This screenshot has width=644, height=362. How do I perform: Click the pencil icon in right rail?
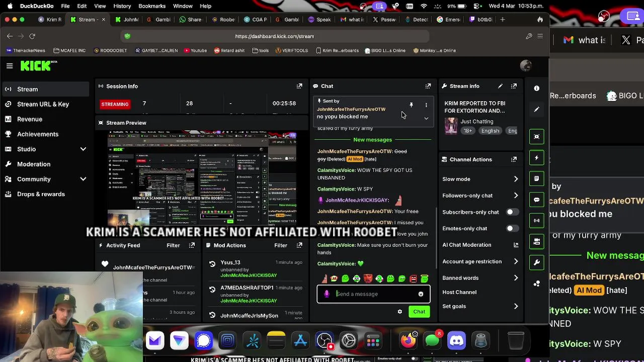pos(537,110)
